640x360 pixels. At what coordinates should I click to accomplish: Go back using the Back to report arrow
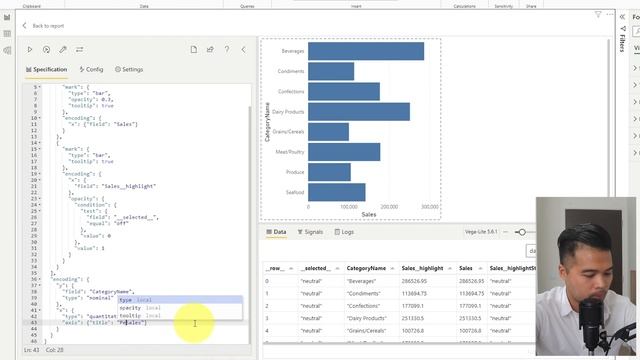24,25
